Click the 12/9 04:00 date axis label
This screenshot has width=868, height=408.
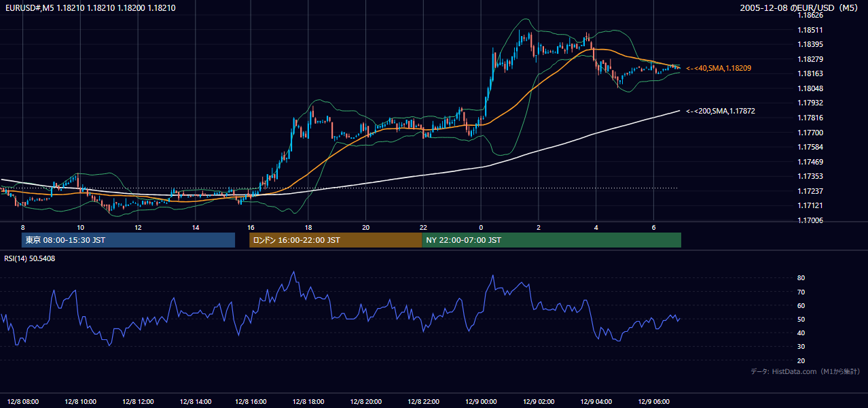tap(596, 401)
